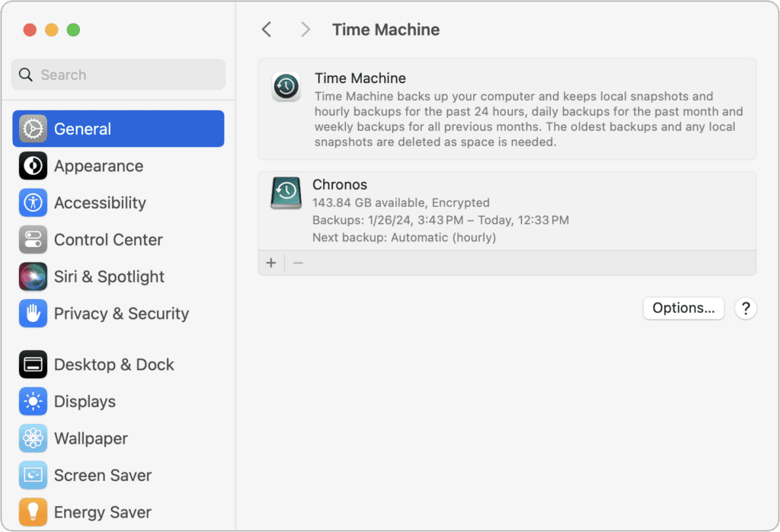Image resolution: width=780 pixels, height=532 pixels.
Task: Click the Desktop & Dock icon
Action: [33, 365]
